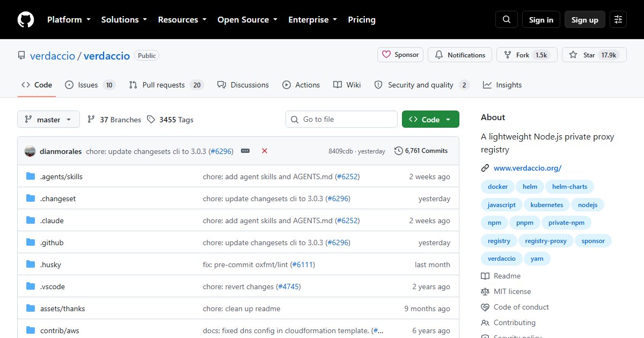Open the search magnifier icon in header
This screenshot has width=644, height=338.
507,19
